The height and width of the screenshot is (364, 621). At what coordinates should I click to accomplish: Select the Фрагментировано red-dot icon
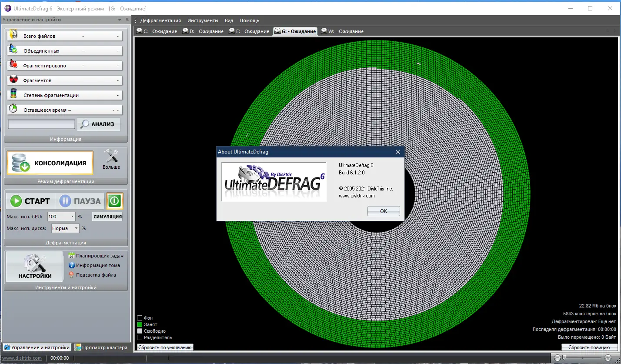point(13,65)
